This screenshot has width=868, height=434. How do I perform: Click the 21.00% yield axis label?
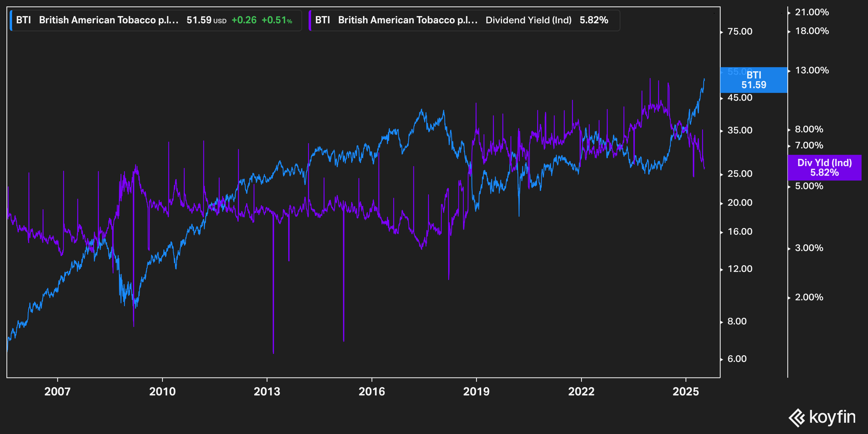[x=812, y=13]
